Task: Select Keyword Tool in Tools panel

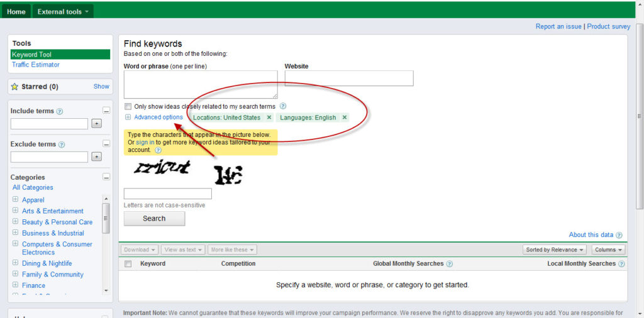Action: [x=60, y=55]
